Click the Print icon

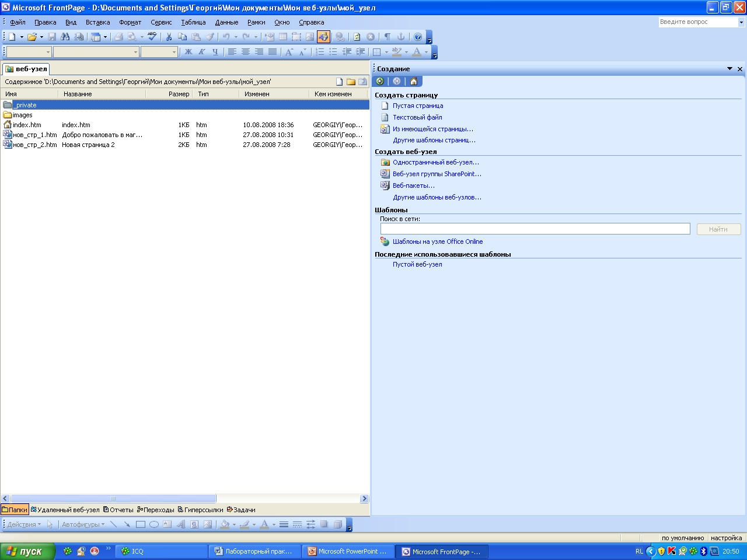click(x=118, y=37)
